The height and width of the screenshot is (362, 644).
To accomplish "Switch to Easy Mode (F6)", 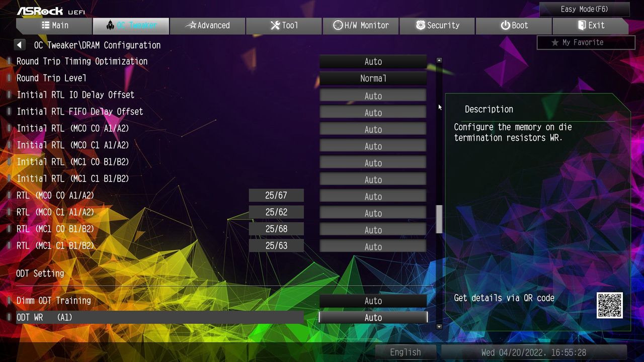I will [x=584, y=9].
